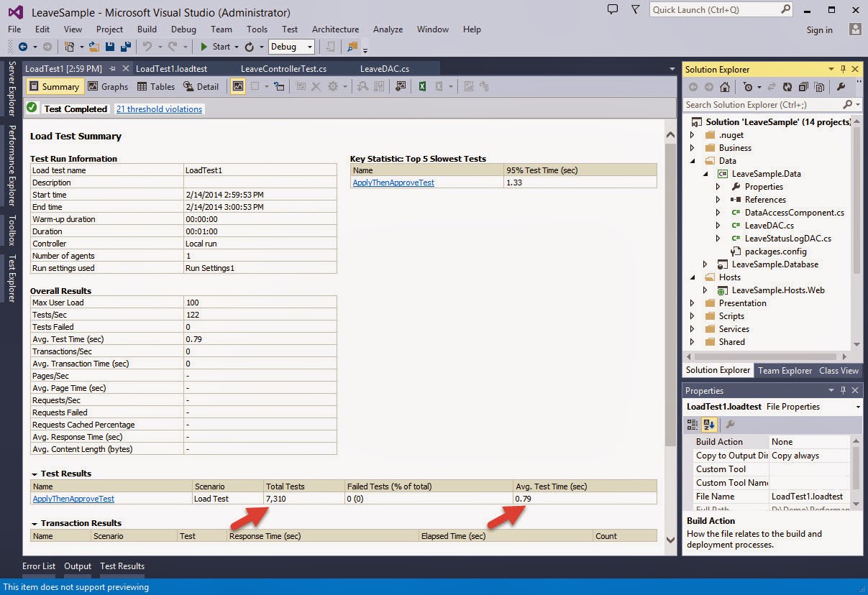Click the 21 threshold violations link
This screenshot has height=595, width=868.
[x=159, y=109]
